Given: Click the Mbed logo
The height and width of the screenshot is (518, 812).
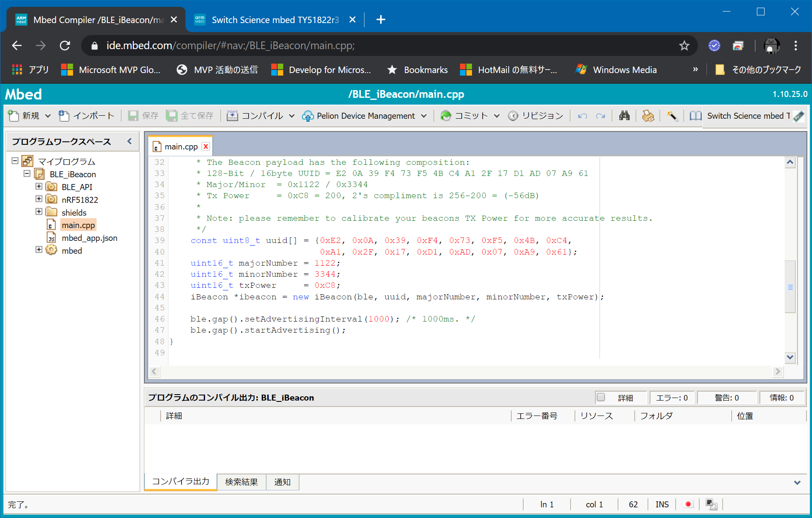Looking at the screenshot, I should tap(23, 94).
